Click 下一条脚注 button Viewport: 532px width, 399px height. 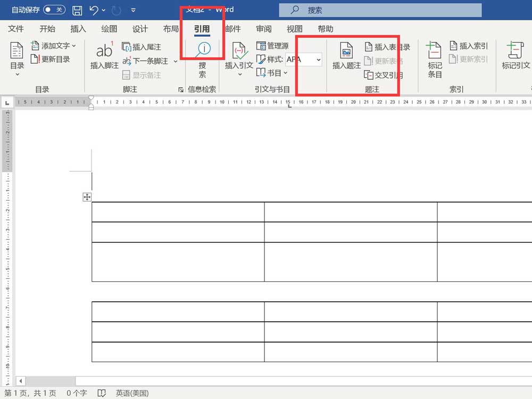(145, 61)
